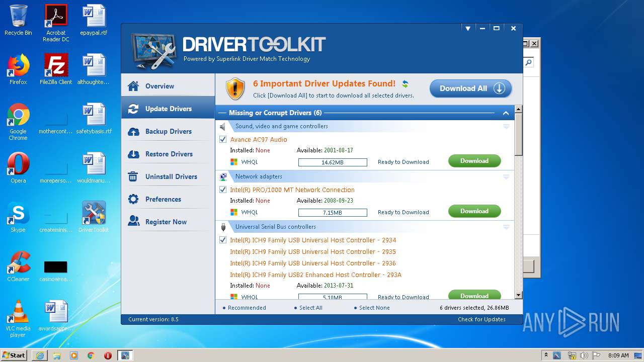Click the driver list scrollbar thumb
The width and height of the screenshot is (644, 362).
518,135
